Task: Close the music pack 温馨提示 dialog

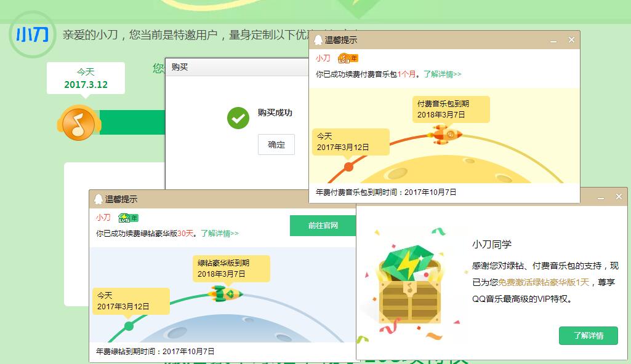Action: point(571,40)
